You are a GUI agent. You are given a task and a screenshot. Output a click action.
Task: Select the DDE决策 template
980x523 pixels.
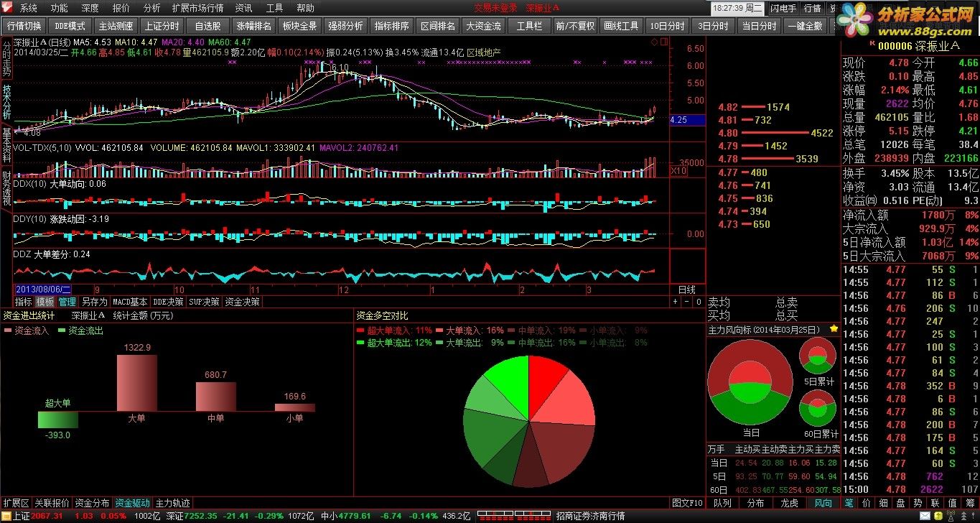click(168, 302)
